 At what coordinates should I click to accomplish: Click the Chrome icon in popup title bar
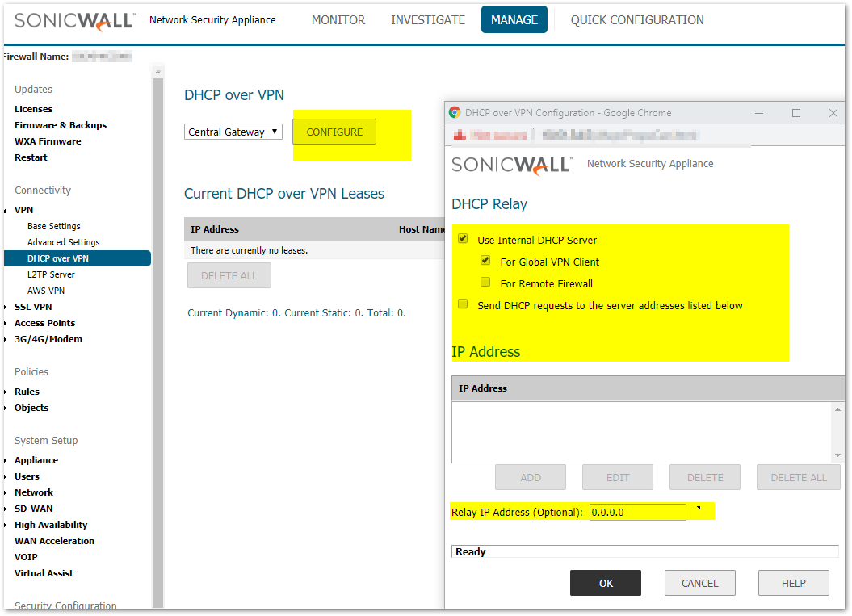pos(455,113)
